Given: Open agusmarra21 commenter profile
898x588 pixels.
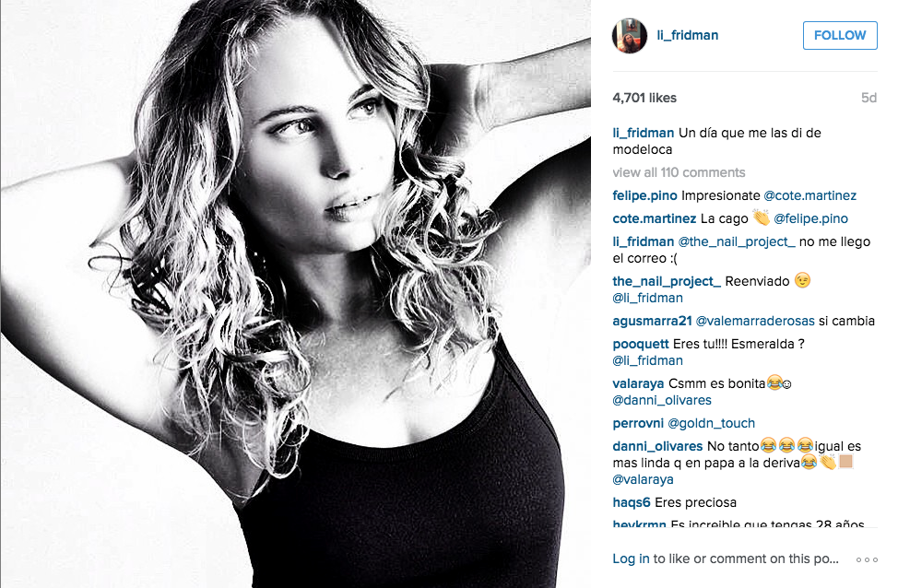Looking at the screenshot, I should coord(653,322).
